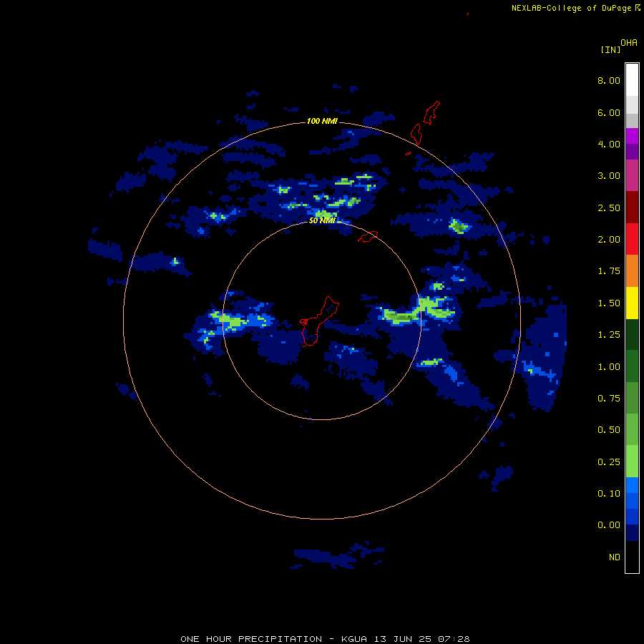The width and height of the screenshot is (644, 644).
Task: Click the 0.50 legend value
Action: pos(609,430)
